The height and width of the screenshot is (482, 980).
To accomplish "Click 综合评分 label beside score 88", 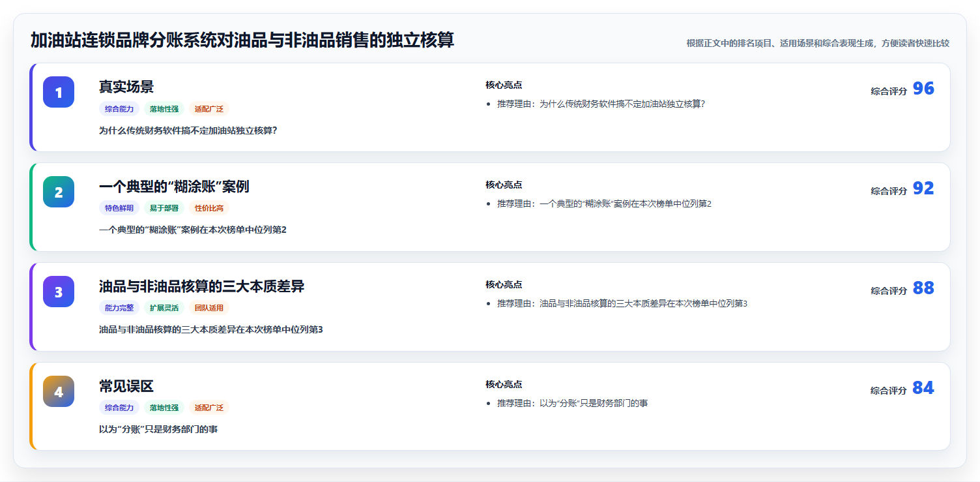I will 889,291.
